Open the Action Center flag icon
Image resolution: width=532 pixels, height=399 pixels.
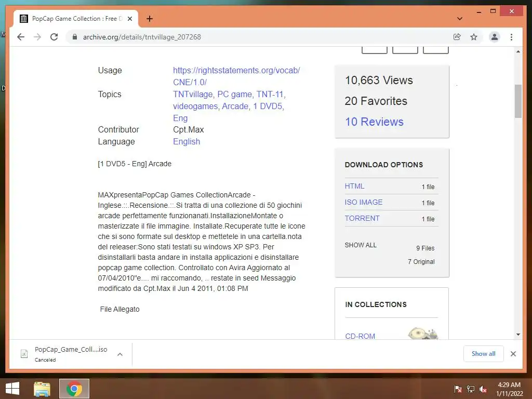point(458,389)
